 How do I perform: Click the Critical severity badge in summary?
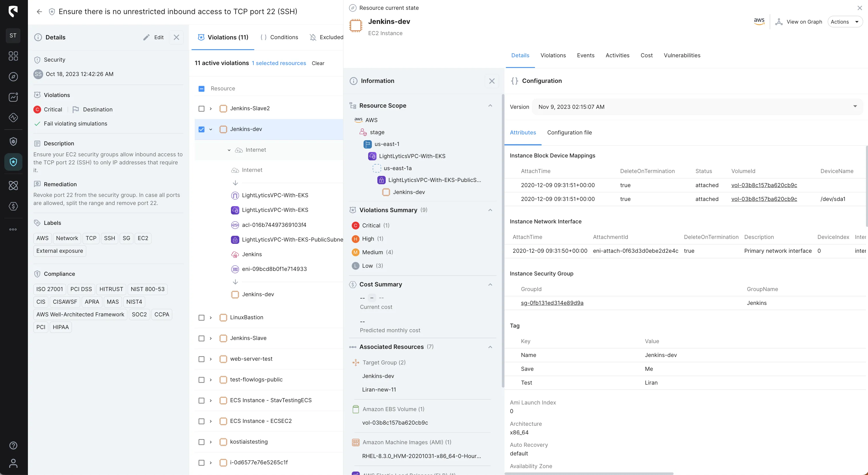[355, 225]
